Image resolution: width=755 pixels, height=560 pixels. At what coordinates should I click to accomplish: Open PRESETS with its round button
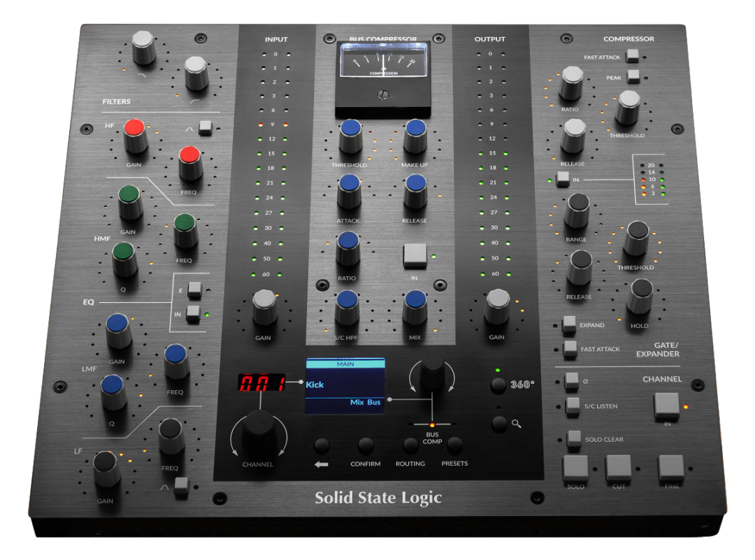point(454,445)
